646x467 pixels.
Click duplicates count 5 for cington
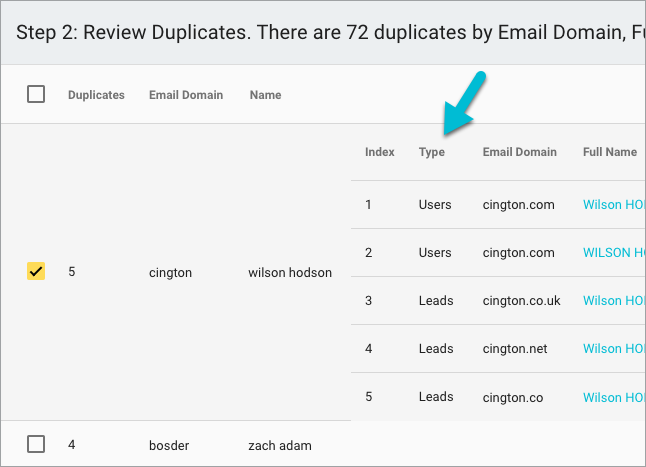72,272
